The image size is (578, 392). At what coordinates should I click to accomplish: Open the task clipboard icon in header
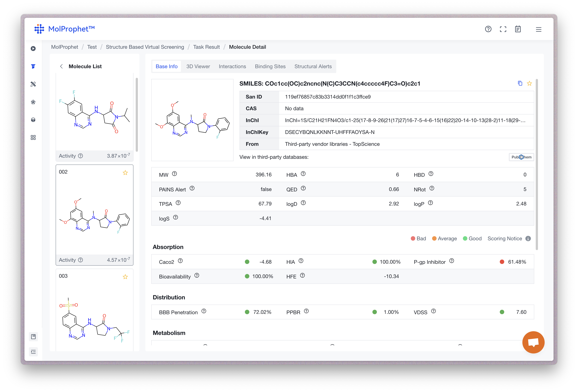(518, 29)
